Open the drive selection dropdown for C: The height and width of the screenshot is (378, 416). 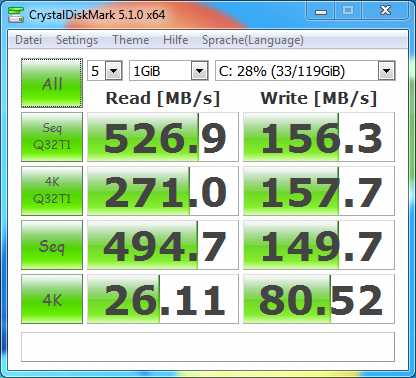305,71
